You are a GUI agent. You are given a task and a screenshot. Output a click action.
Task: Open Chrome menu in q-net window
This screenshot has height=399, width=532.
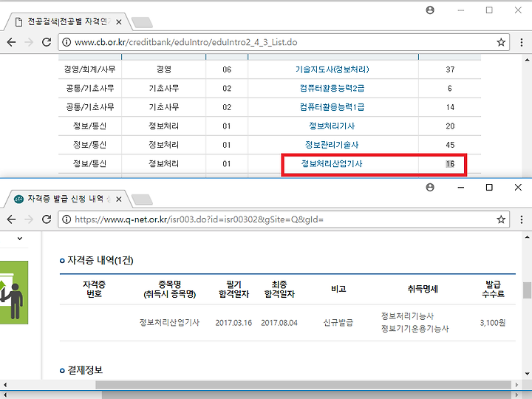522,219
